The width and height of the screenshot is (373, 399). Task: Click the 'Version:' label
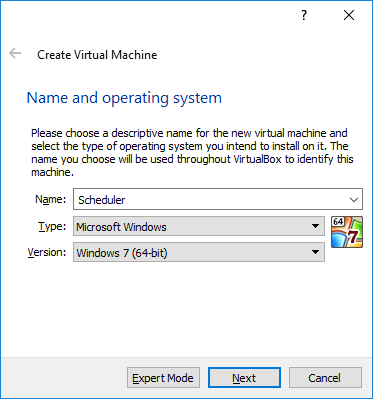click(47, 253)
